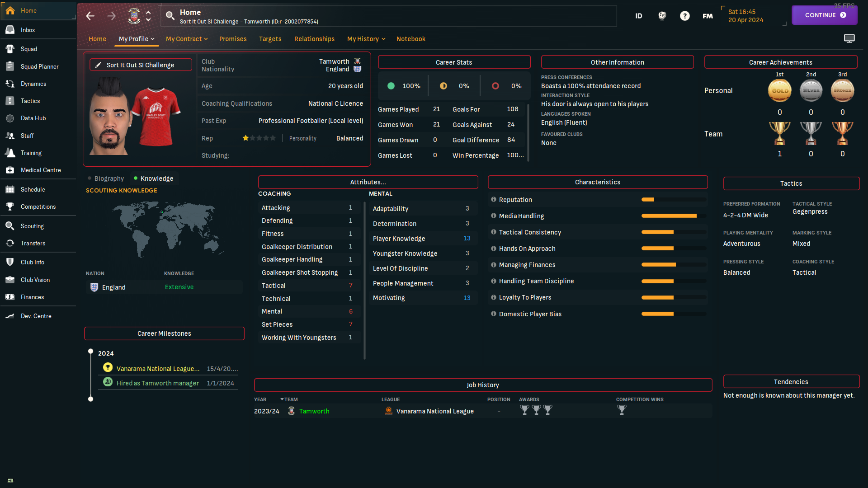The height and width of the screenshot is (488, 868).
Task: Click the Hired as Tamworth manager milestone
Action: [x=157, y=383]
